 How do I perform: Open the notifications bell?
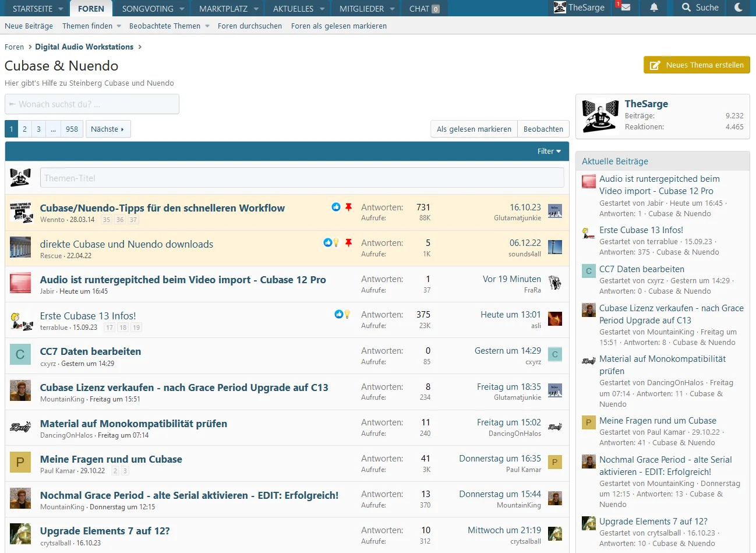[x=654, y=8]
